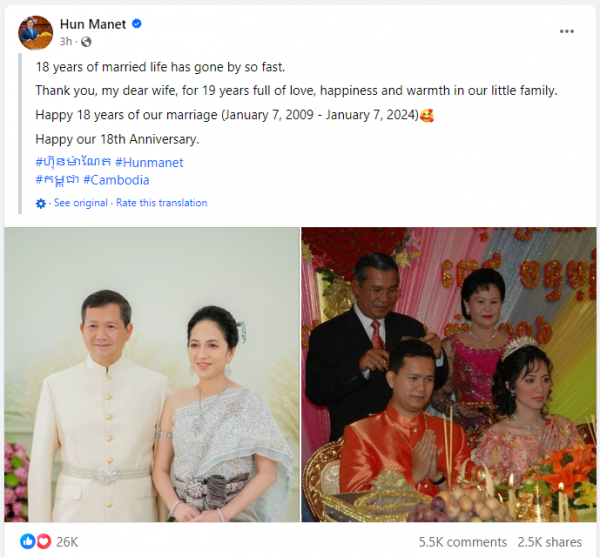
Task: Click the blue verified badge
Action: click(137, 24)
